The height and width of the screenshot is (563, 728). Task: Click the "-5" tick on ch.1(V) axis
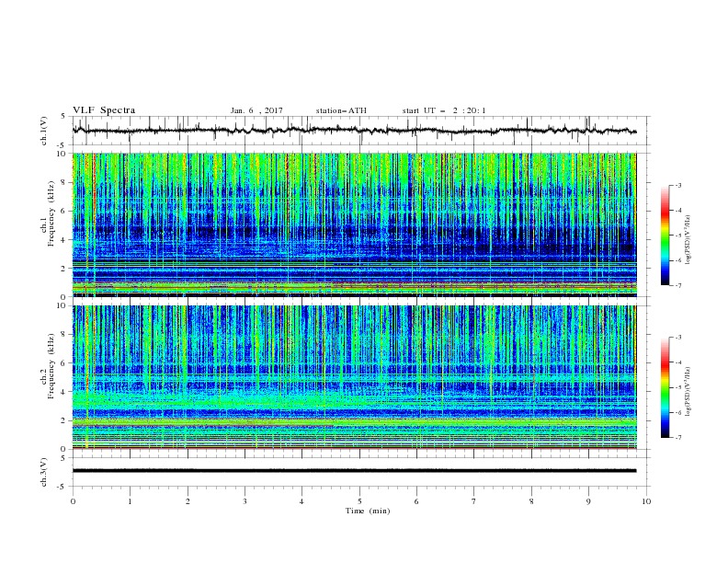63,145
